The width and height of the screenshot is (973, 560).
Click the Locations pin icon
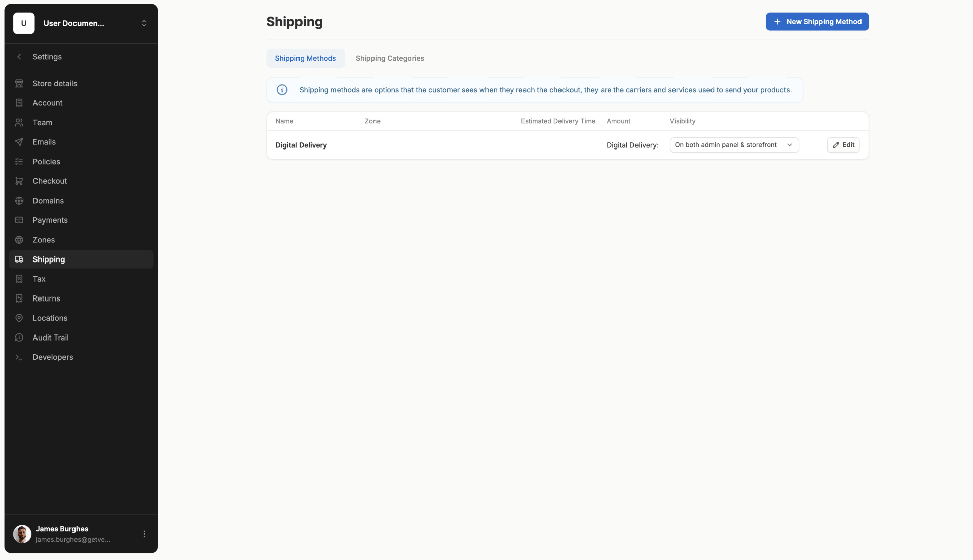coord(19,318)
